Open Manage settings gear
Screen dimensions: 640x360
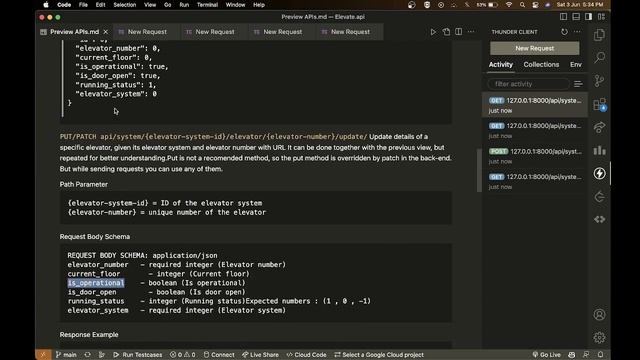coord(599,338)
